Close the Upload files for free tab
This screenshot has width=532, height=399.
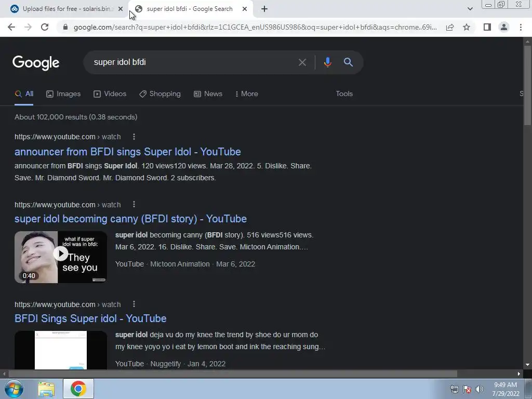point(121,9)
